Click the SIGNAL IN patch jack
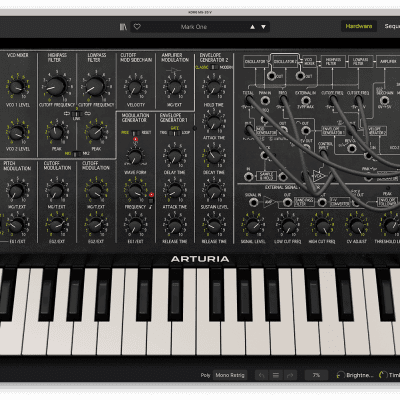The height and width of the screenshot is (400, 400). [253, 202]
